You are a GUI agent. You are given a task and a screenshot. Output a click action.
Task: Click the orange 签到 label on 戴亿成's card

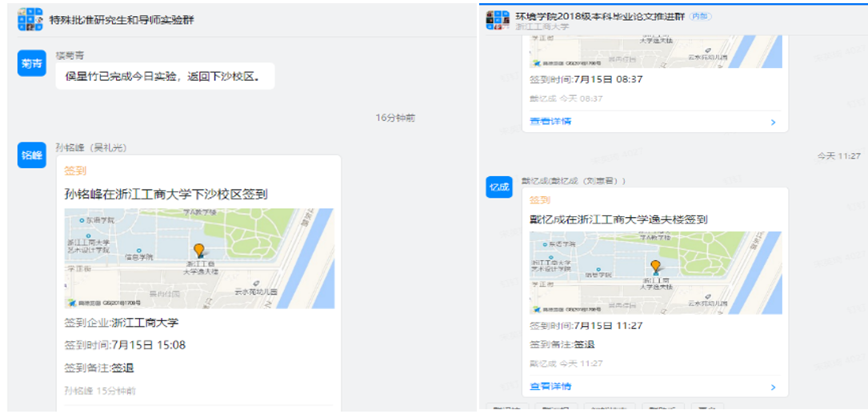point(540,199)
